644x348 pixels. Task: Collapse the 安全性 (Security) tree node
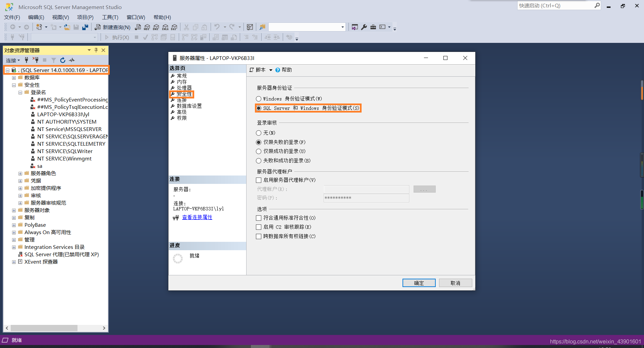pyautogui.click(x=14, y=85)
